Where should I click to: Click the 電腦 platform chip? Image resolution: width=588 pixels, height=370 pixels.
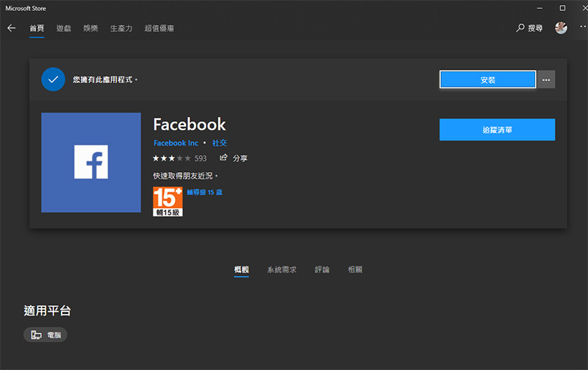click(x=46, y=335)
